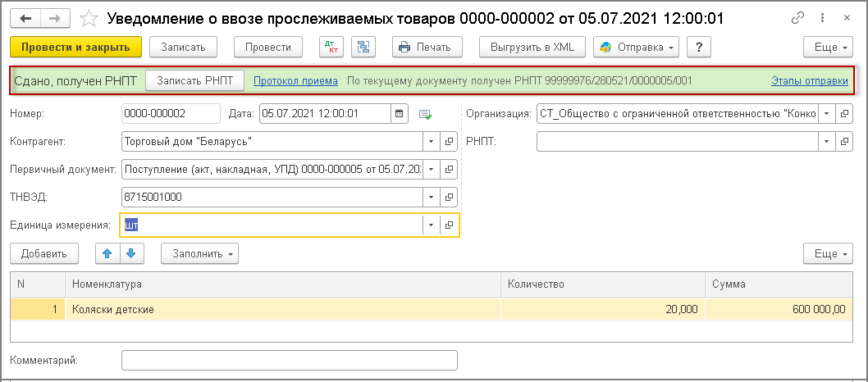Open the Контрагент record with the open icon
The height and width of the screenshot is (382, 868).
449,141
